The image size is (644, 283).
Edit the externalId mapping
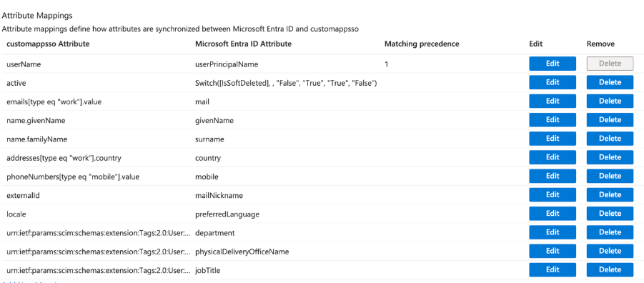coord(553,194)
